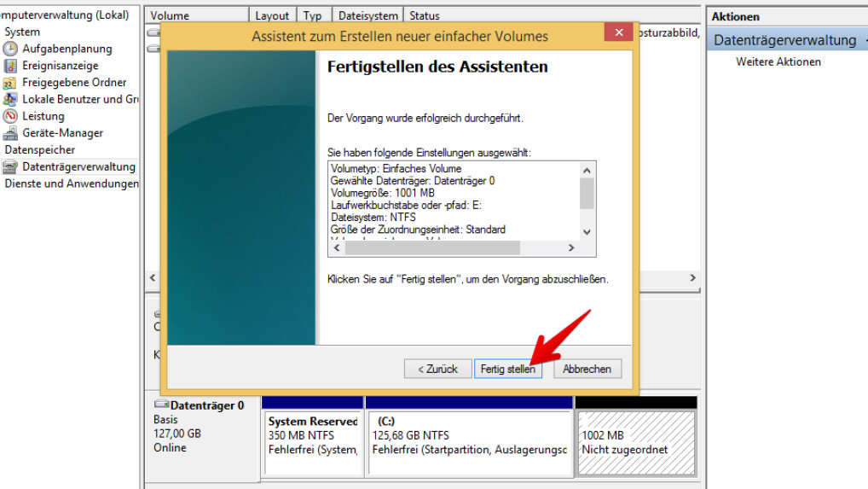Click the 'Dateisystem: NTFS' line

tap(373, 217)
